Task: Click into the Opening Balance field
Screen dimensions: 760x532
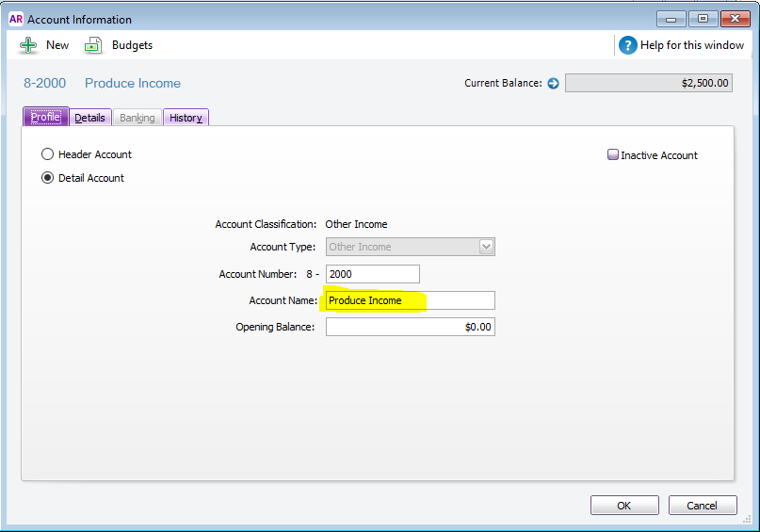Action: [x=410, y=327]
